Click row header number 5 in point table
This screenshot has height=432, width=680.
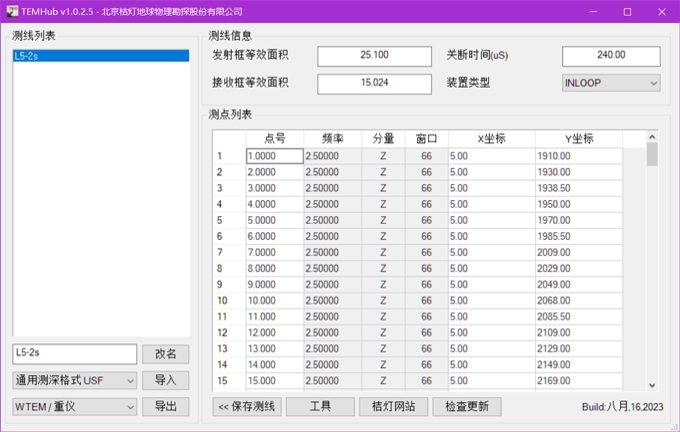[229, 220]
